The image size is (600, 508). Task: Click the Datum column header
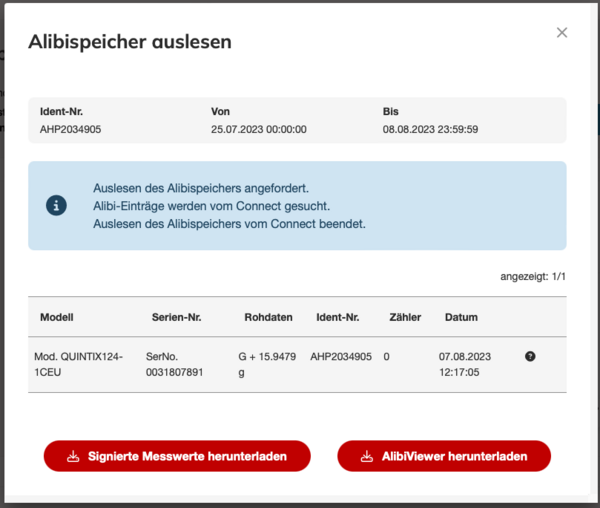tap(461, 317)
